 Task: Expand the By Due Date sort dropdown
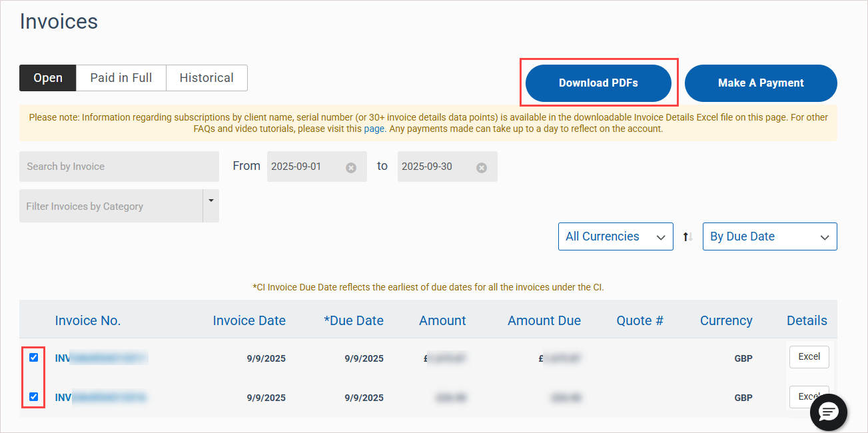(x=769, y=236)
